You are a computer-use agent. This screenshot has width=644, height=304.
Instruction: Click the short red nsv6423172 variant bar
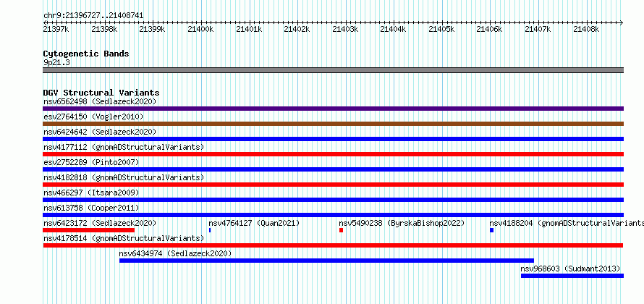click(x=89, y=230)
